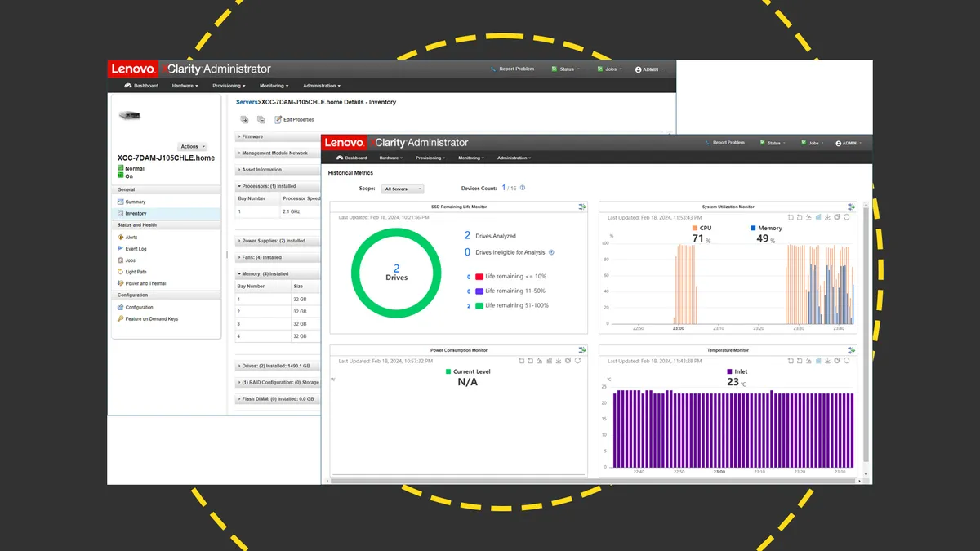
Task: Click the expand-all icon left of Edit Properties
Action: (244, 120)
